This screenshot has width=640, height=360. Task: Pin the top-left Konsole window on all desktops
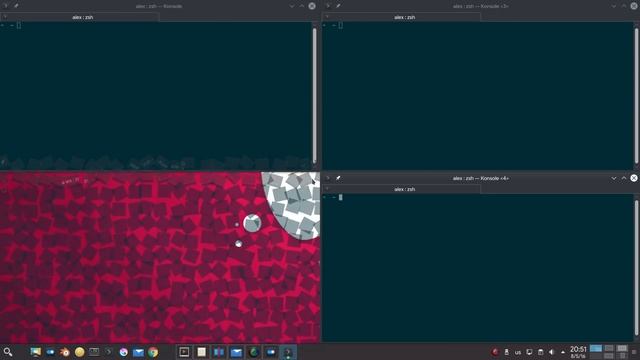click(x=16, y=6)
